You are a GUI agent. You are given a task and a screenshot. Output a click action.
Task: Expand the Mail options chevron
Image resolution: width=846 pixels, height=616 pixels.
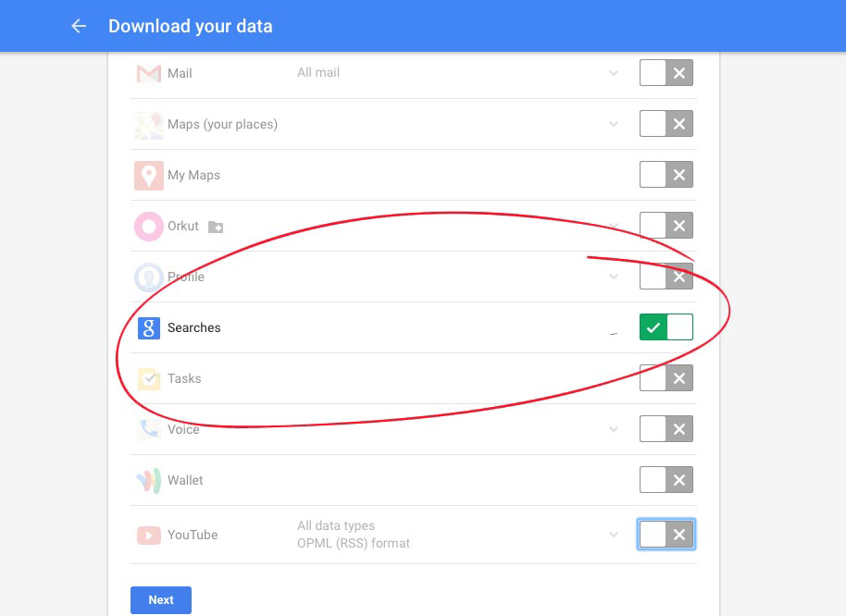point(614,73)
